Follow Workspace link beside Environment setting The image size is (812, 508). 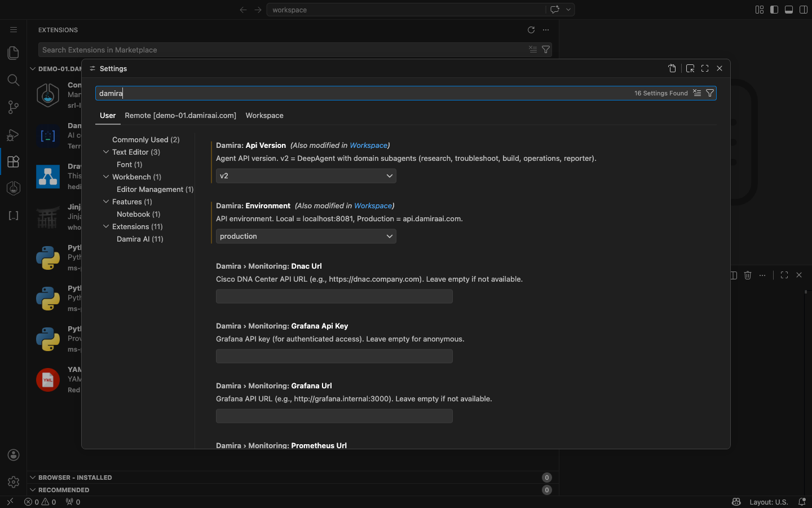(373, 205)
